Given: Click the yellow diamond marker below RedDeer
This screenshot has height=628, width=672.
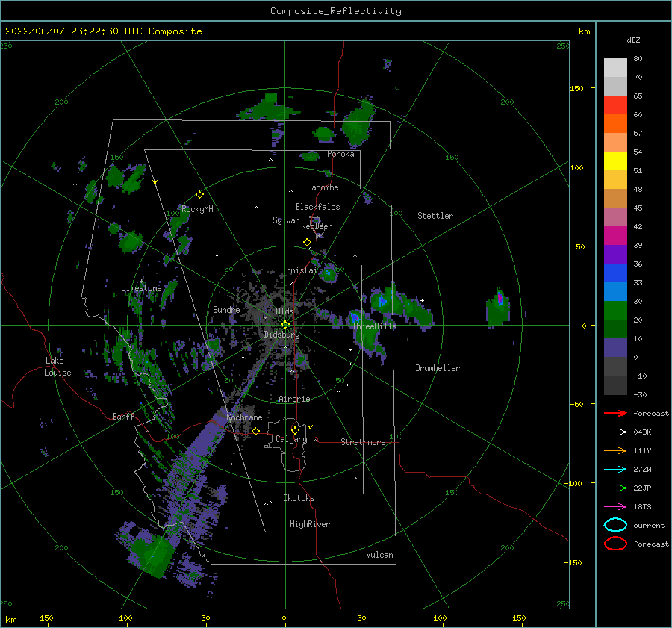Looking at the screenshot, I should [x=307, y=243].
